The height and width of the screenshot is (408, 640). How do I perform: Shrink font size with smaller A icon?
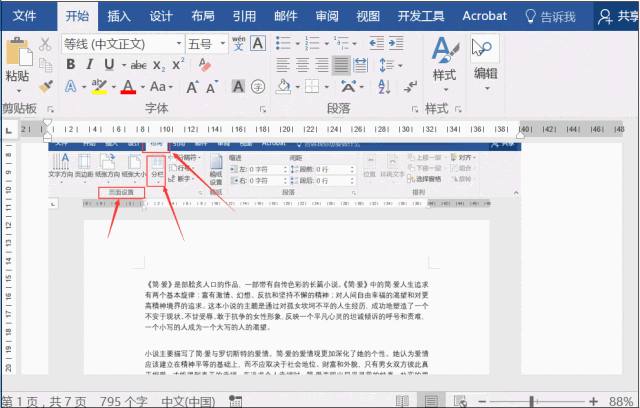[x=211, y=87]
